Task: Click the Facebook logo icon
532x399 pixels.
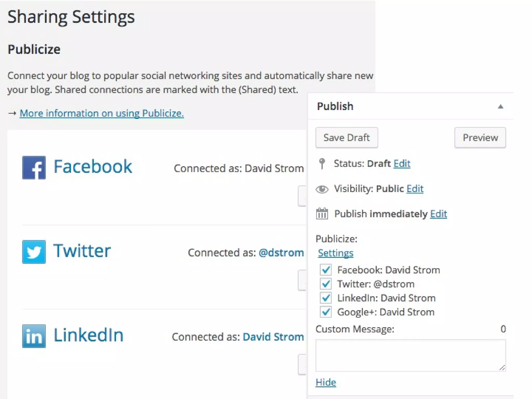Action: [34, 168]
